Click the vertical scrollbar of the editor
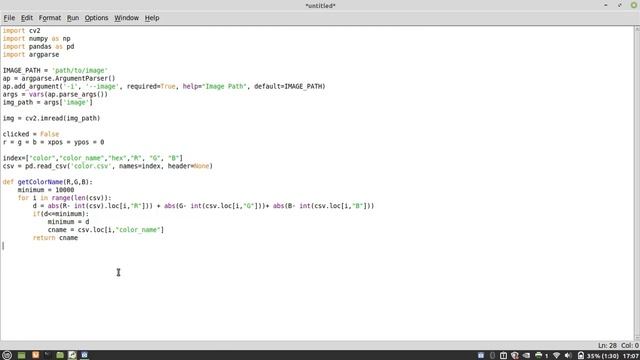Viewport: 640px width, 360px height. (637, 183)
